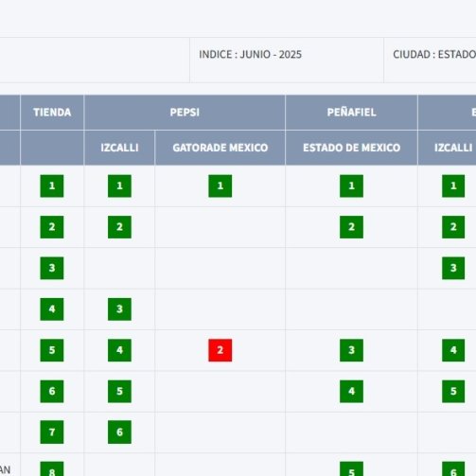
Task: Open rank 4 badge under ESTADO DE MEXICO
Action: pos(351,391)
